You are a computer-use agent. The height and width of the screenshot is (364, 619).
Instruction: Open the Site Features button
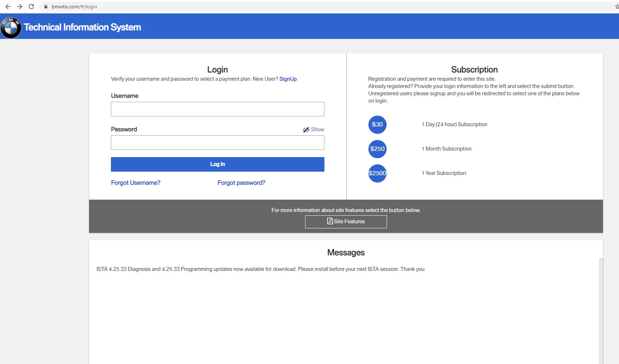pyautogui.click(x=346, y=222)
